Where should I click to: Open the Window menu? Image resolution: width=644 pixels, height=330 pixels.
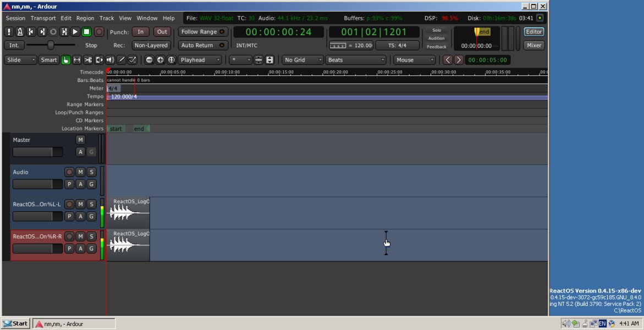[x=147, y=18]
